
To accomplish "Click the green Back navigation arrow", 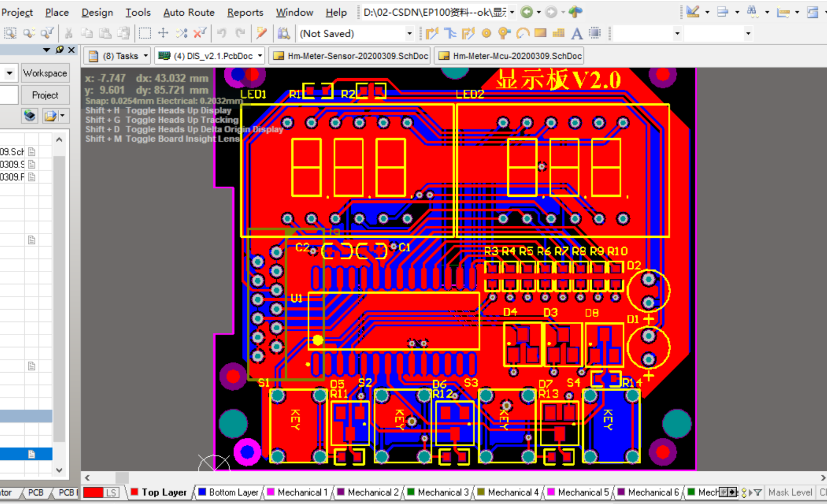I will [x=527, y=12].
